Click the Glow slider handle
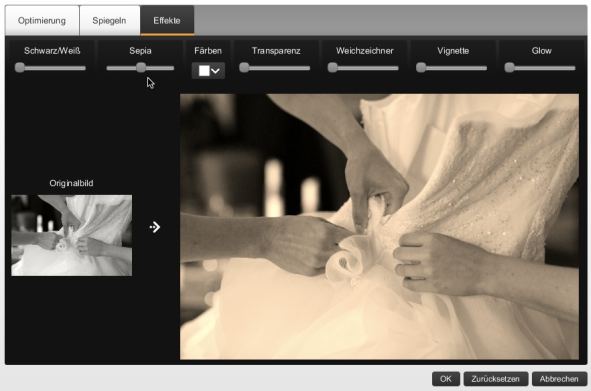591x391 pixels. pyautogui.click(x=510, y=67)
